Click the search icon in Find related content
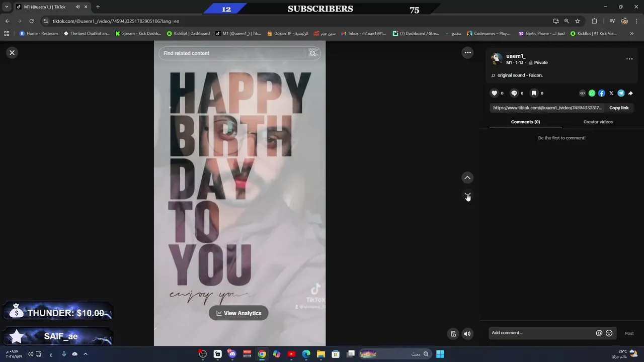This screenshot has height=362, width=644. click(312, 53)
